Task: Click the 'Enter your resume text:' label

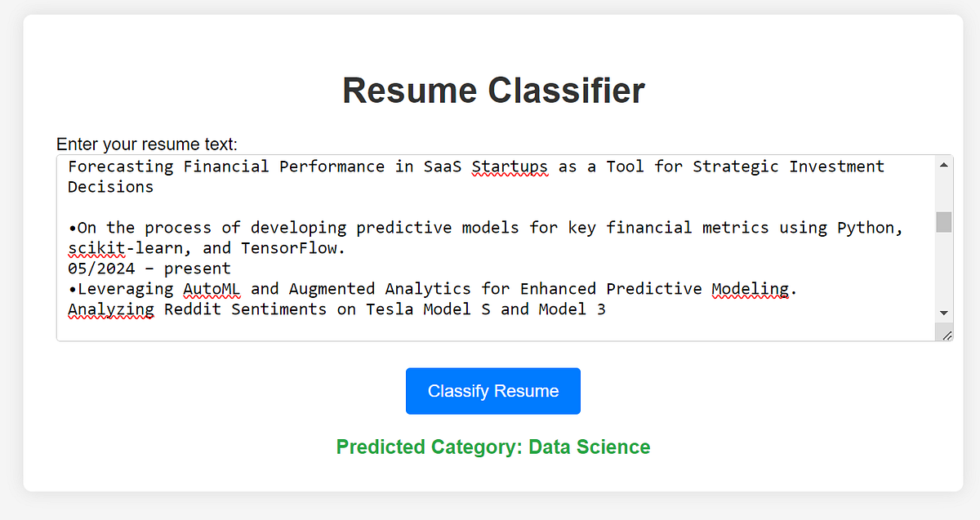Action: coord(146,144)
